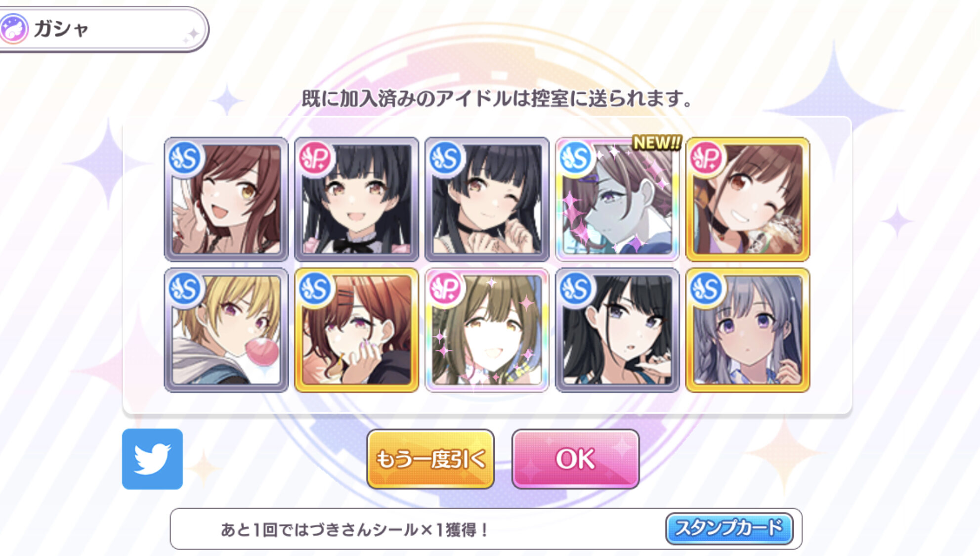This screenshot has height=556, width=980.
Task: Select the black-haired idol in bottom row
Action: (617, 330)
